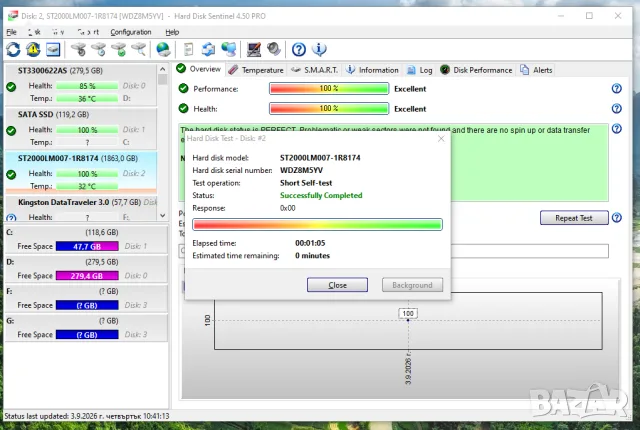
Task: Click Close button in Hard Disk Test dialog
Action: (337, 285)
